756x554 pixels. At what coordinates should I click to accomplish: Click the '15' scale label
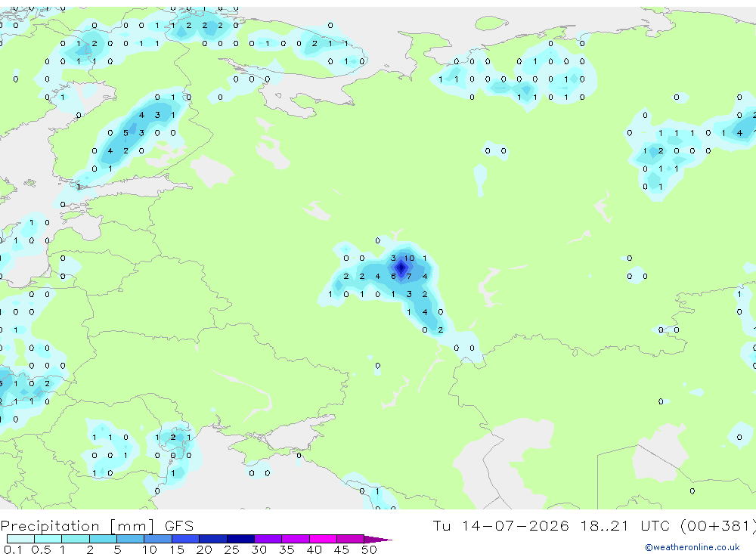coord(176,549)
